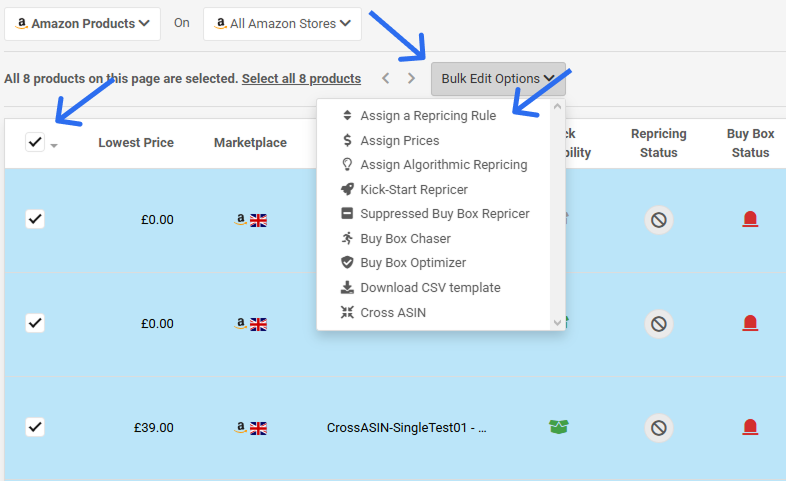
Task: Click repricing disabled icon in first row
Action: click(659, 219)
